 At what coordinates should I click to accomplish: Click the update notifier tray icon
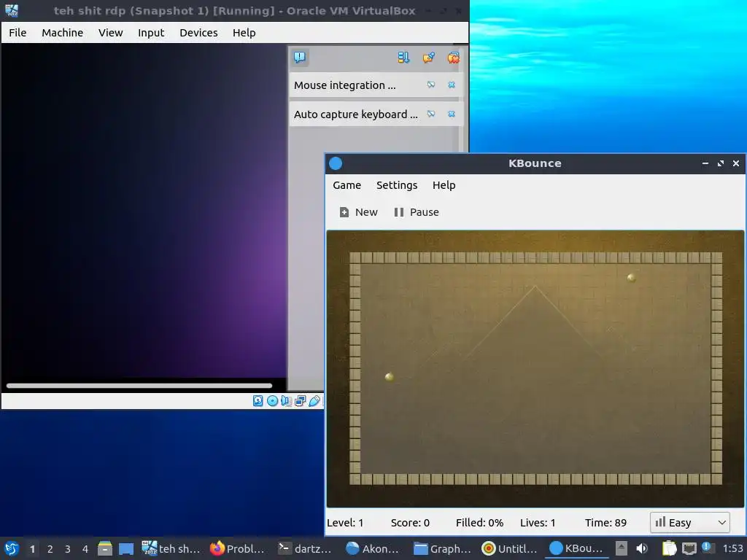[x=708, y=548]
